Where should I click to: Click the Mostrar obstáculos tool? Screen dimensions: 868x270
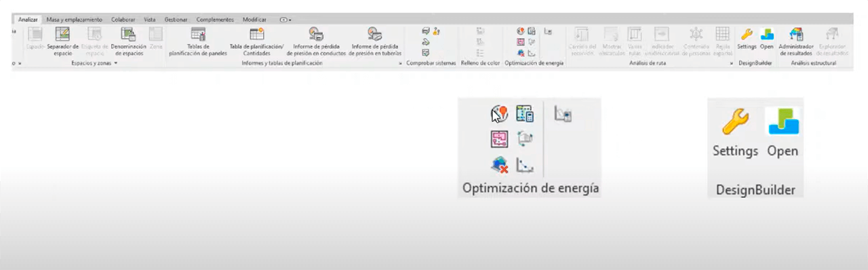click(611, 41)
